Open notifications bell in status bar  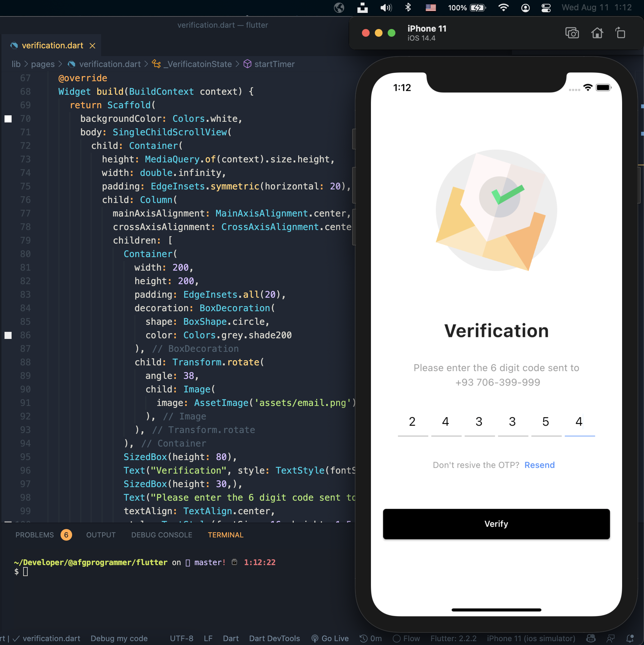point(630,638)
